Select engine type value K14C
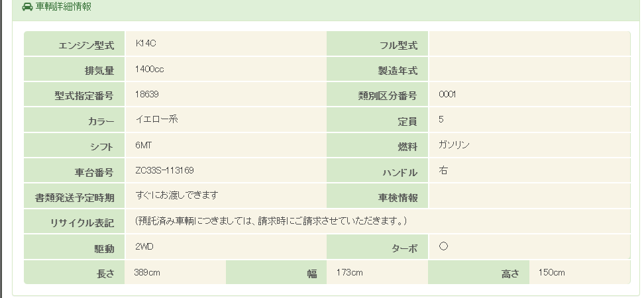Screen dimensions: 644x298 (x=145, y=44)
